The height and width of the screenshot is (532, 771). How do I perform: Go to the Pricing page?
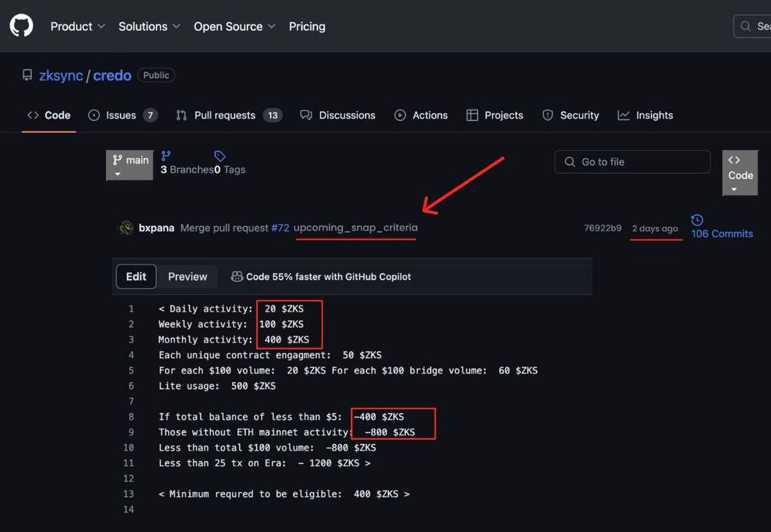(x=307, y=26)
